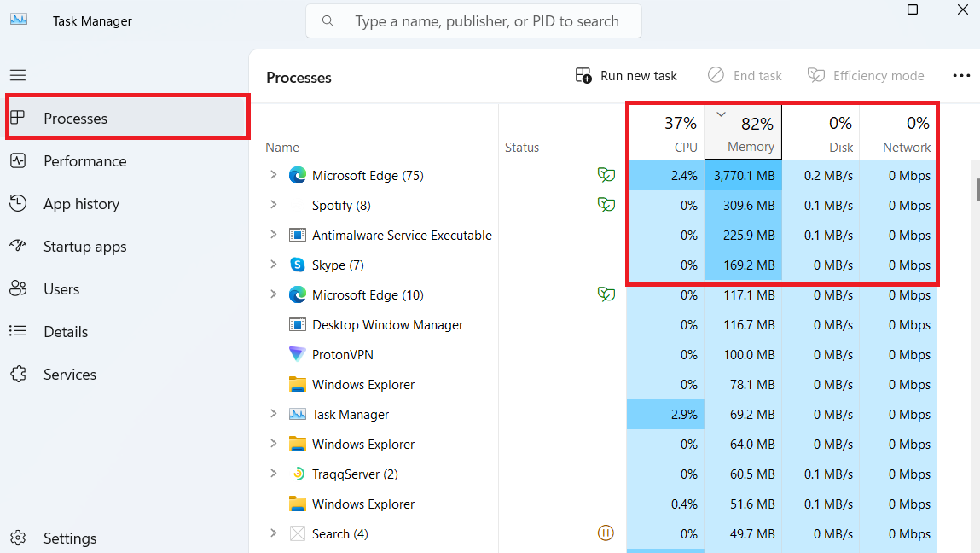This screenshot has width=980, height=553.
Task: Enable Efficiency mode for the selected process
Action: [866, 75]
